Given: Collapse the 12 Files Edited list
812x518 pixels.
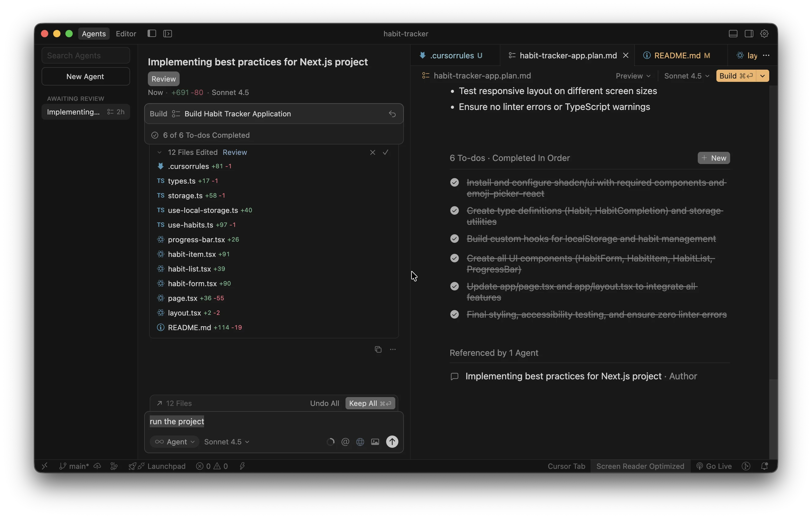Looking at the screenshot, I should [x=159, y=152].
